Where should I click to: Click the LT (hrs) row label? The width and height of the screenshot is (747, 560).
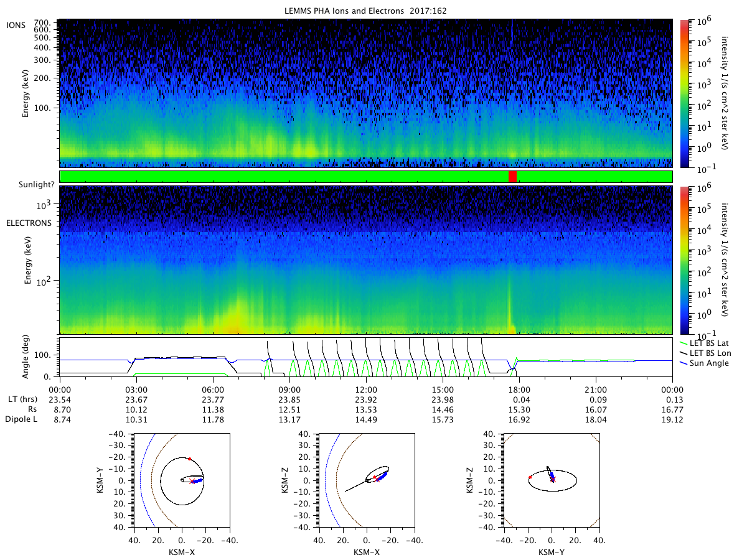click(x=22, y=399)
